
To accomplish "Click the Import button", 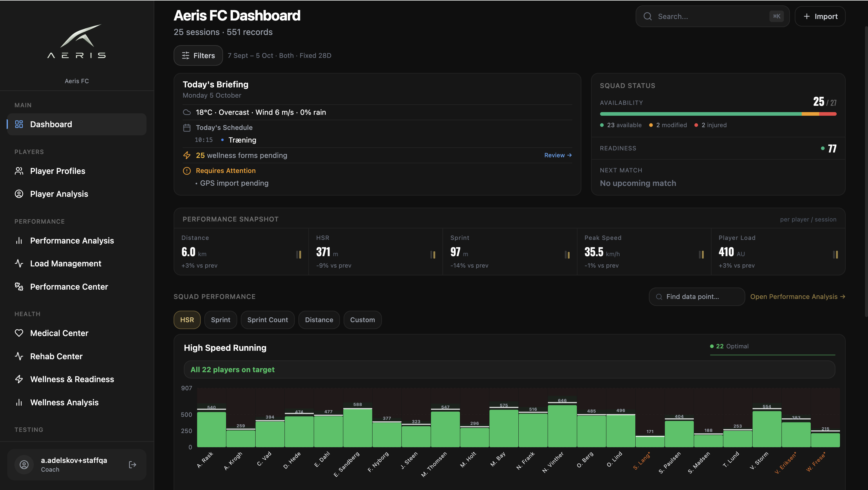I will [820, 16].
